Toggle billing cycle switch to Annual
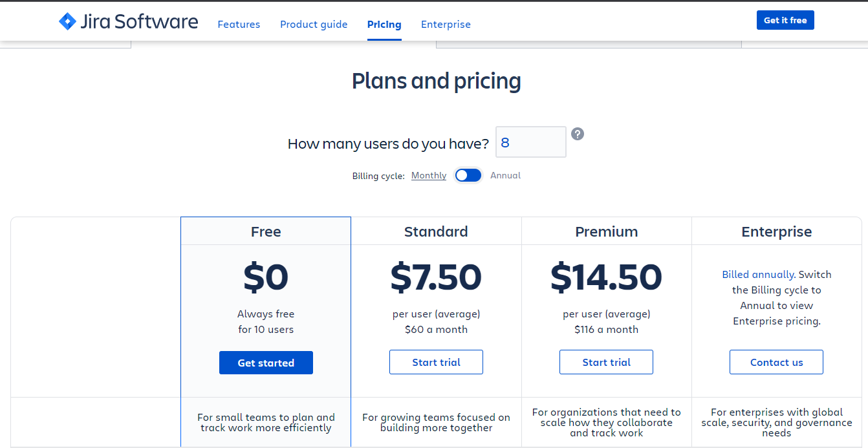This screenshot has height=448, width=868. [x=468, y=175]
